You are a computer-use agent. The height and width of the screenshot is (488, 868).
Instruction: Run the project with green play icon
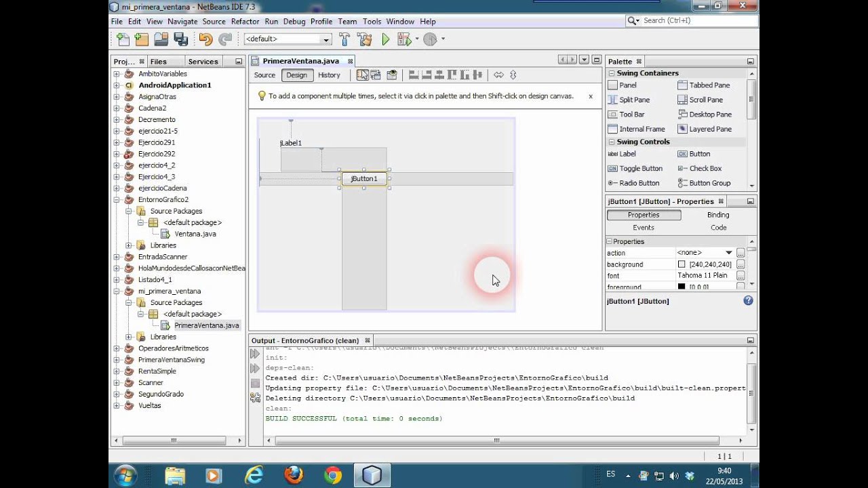point(386,39)
